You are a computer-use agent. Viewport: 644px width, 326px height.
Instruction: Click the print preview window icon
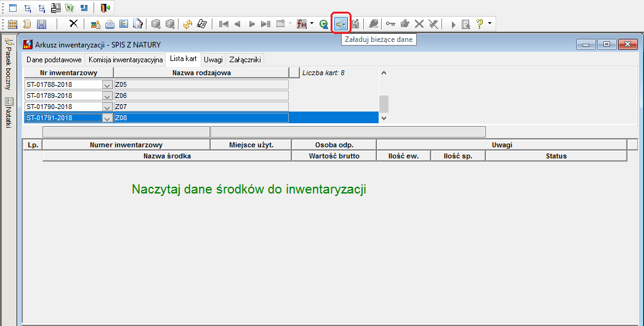coord(124,24)
